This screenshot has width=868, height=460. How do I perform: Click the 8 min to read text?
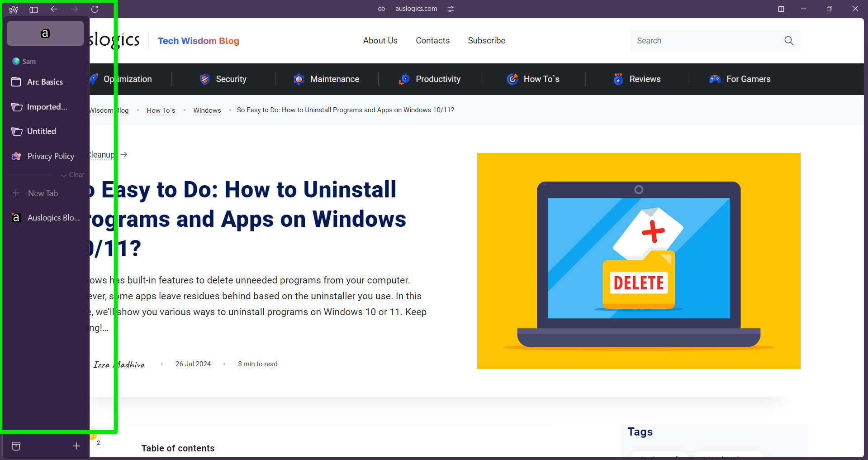point(258,364)
